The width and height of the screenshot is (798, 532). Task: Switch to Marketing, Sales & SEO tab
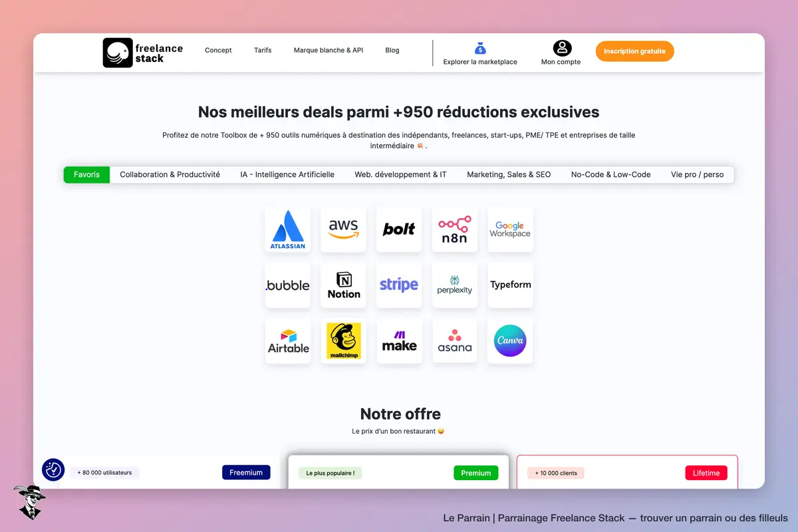(509, 175)
